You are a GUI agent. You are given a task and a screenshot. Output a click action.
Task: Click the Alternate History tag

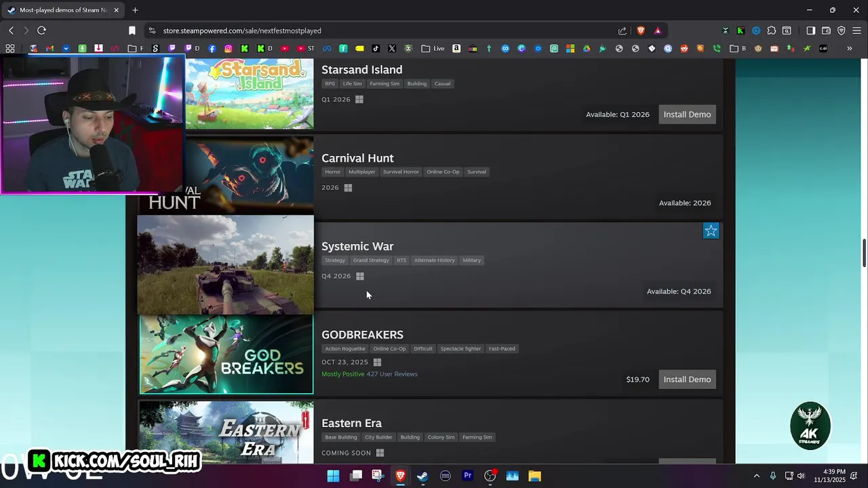(x=435, y=260)
